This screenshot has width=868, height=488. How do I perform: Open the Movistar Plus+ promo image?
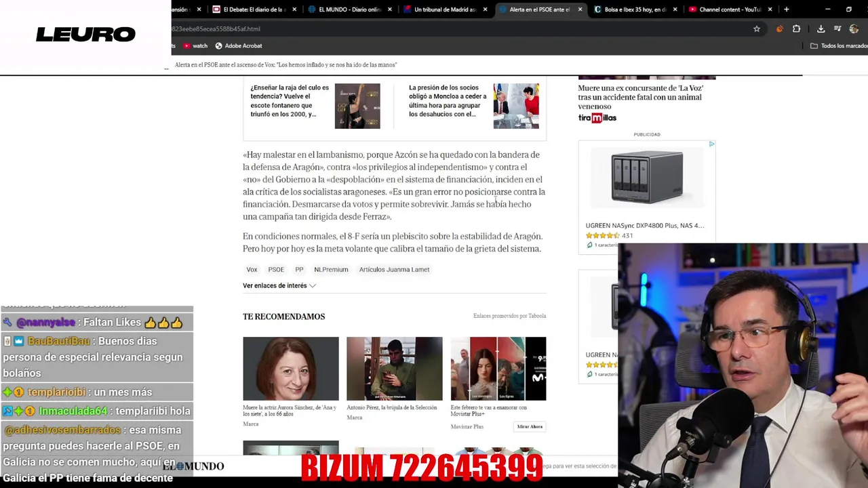498,369
